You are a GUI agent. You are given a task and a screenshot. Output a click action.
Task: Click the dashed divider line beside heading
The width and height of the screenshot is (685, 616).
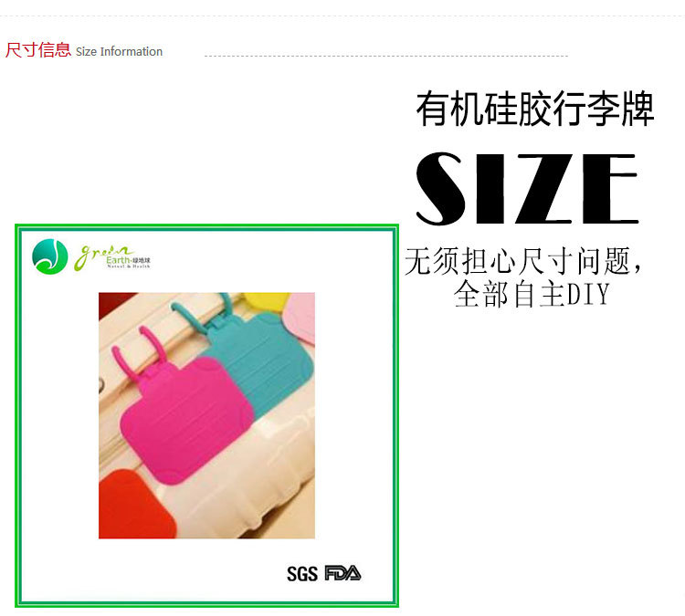coord(386,56)
